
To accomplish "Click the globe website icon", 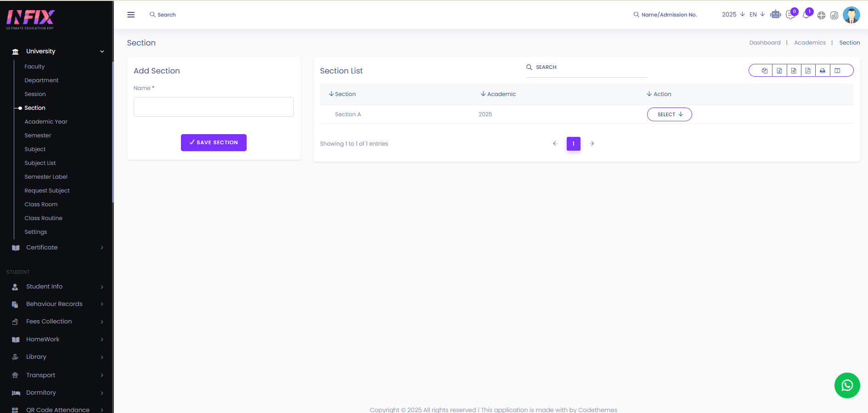I will [821, 15].
